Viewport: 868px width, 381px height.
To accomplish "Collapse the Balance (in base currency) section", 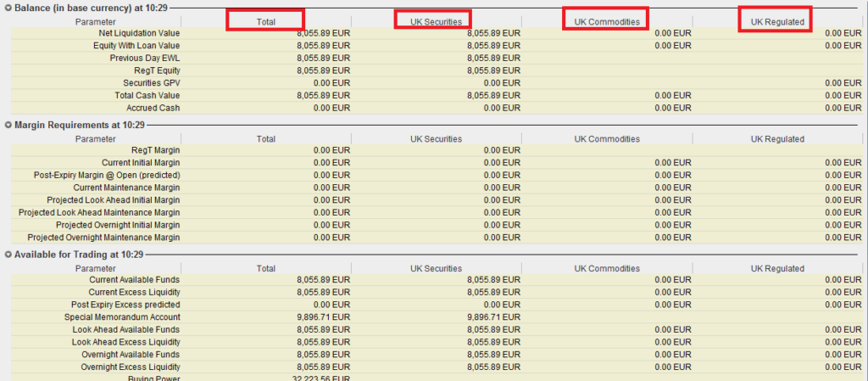I will (8, 8).
